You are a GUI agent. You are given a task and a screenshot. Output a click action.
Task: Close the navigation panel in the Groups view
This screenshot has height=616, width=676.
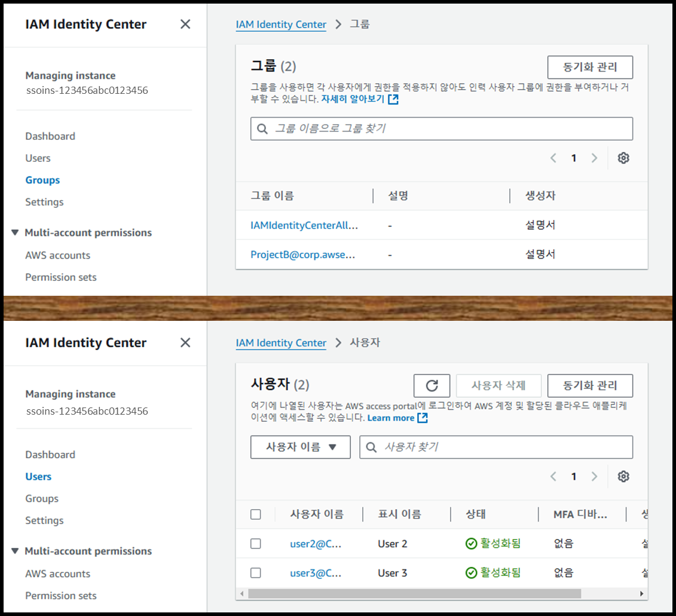pos(185,24)
